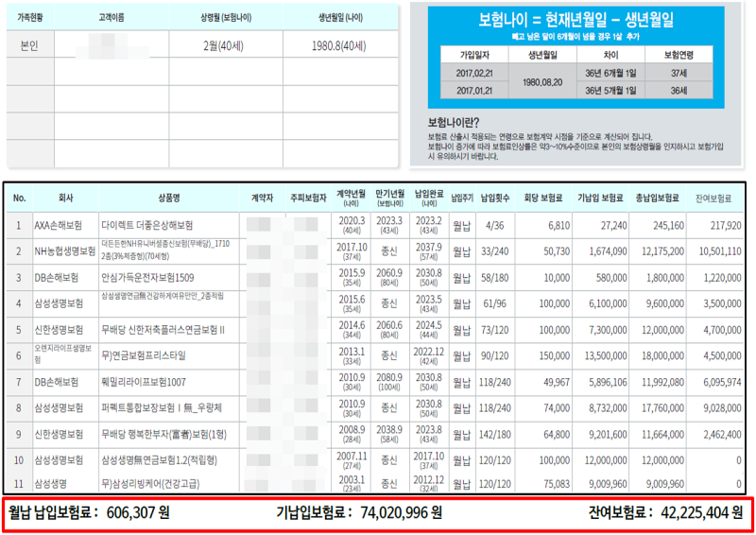Screen dimensions: 756x535
Task: Click the 기납입보험료 74,020,996 원 total
Action: coord(359,512)
